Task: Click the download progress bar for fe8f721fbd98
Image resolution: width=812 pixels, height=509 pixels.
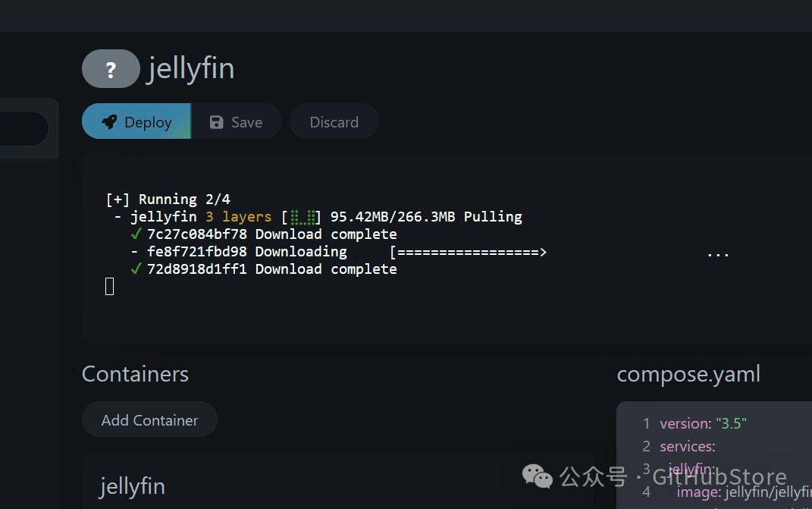Action: (x=469, y=253)
